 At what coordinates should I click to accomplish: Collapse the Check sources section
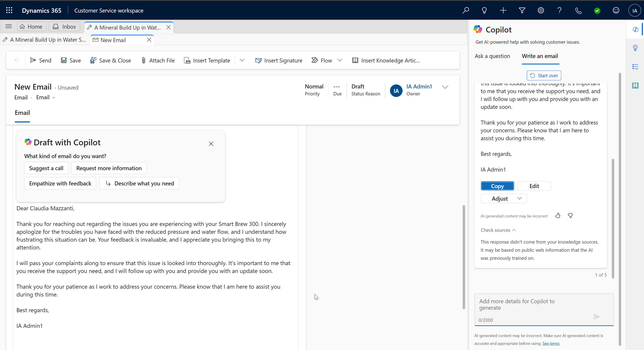coord(498,230)
